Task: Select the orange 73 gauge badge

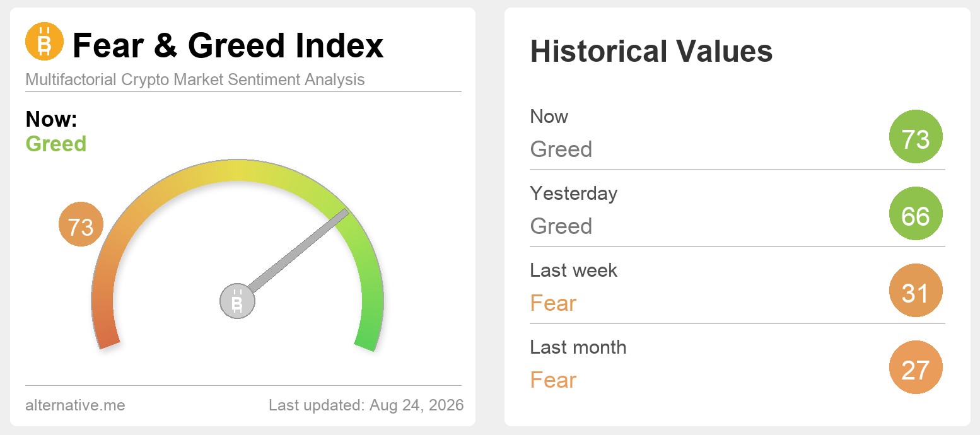Action: (x=81, y=224)
